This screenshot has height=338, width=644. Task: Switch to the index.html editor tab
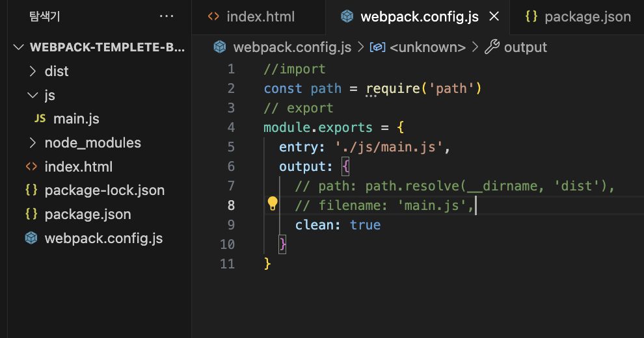260,17
